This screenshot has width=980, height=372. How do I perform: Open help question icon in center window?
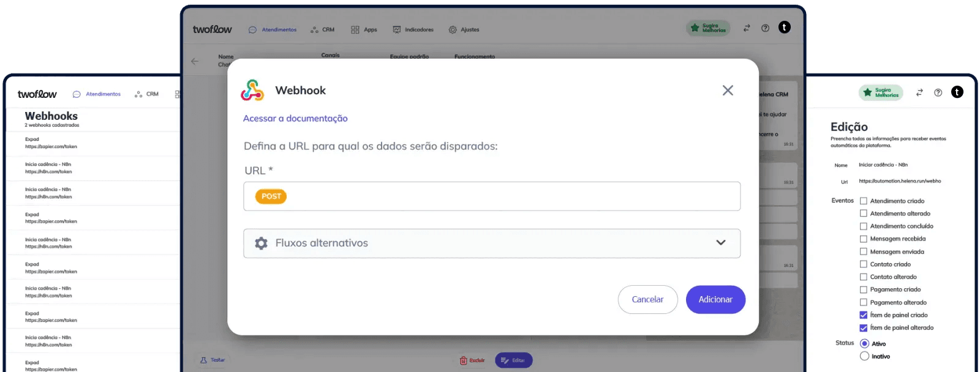pos(765,28)
